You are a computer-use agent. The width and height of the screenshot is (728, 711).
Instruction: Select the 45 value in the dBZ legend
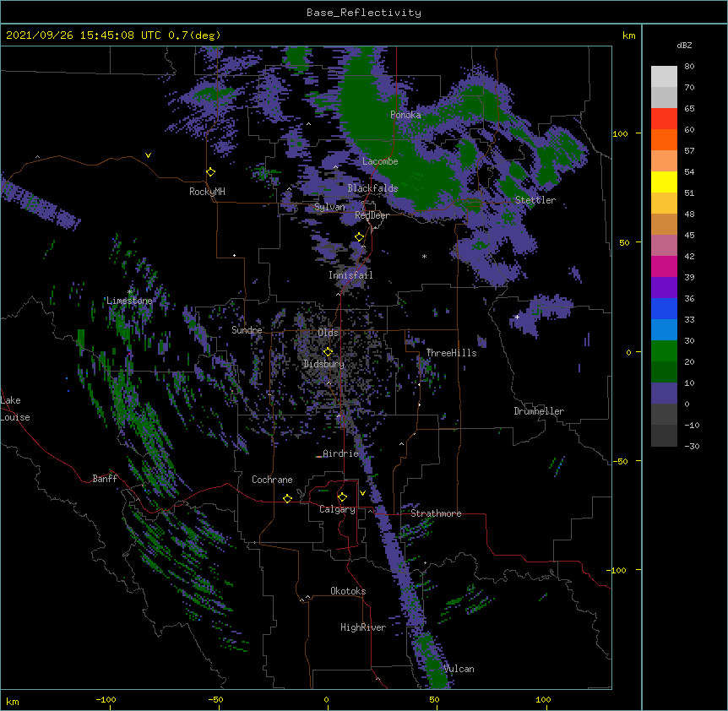click(x=689, y=236)
